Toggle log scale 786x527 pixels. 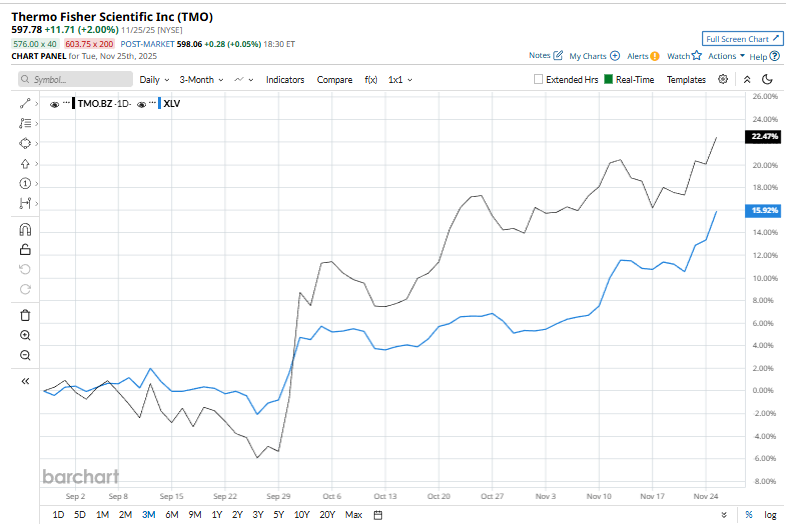tap(770, 514)
